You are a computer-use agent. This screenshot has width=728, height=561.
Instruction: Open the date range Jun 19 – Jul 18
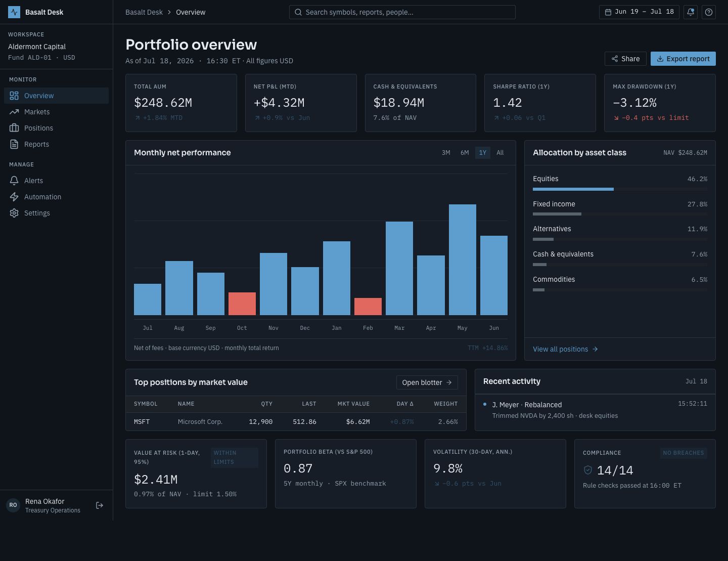640,12
